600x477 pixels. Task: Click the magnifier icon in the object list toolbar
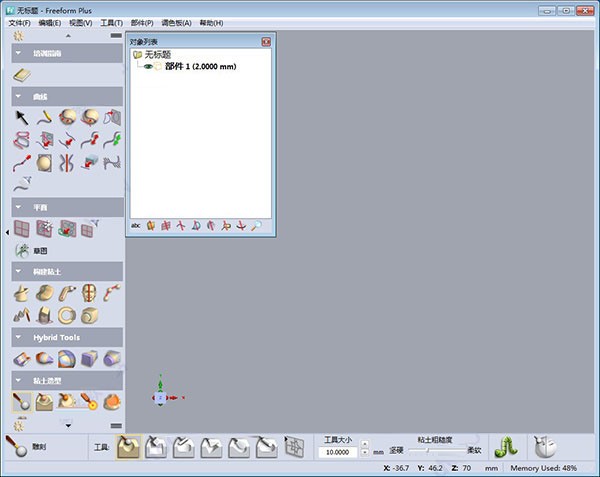click(256, 226)
